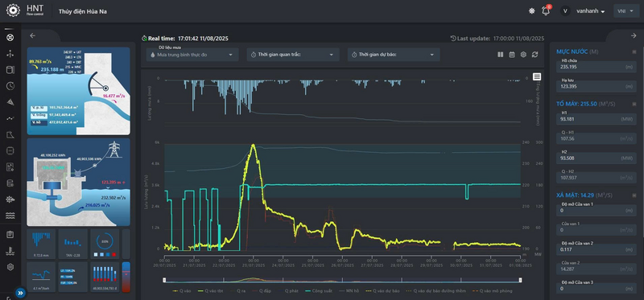The image size is (644, 300).
Task: Open the rounded box icon in sidebar
Action: (10, 150)
